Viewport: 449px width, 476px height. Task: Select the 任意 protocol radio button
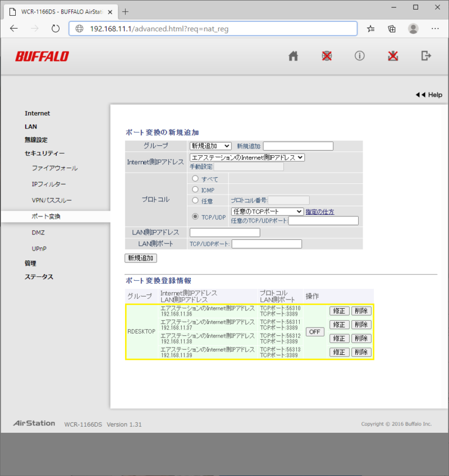(x=195, y=200)
